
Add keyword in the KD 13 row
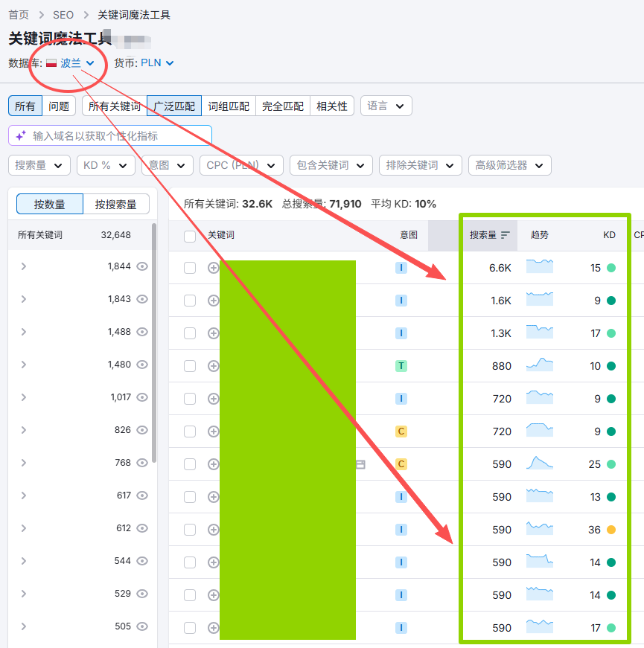213,497
